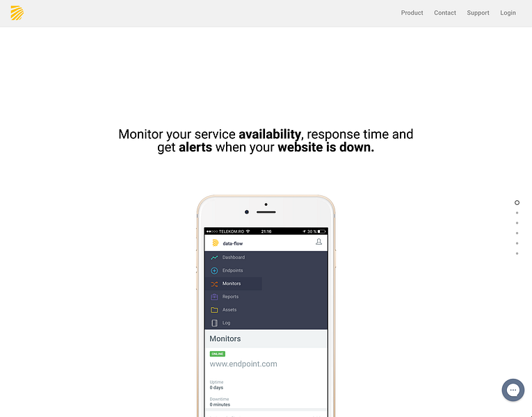Jump to fifth section navigation dot

coord(517,243)
